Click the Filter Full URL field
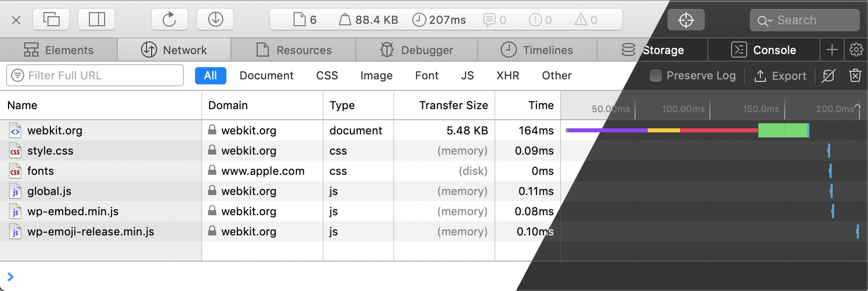 [x=95, y=75]
